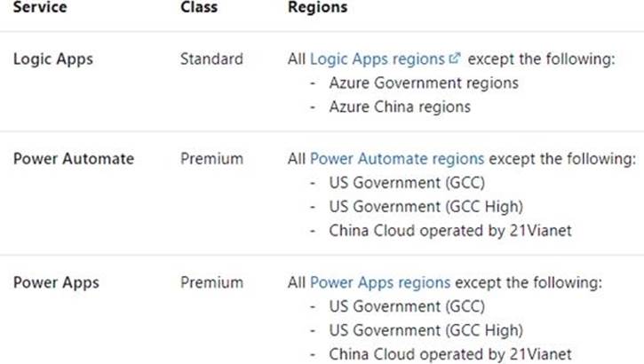Click the Premium class in Power Automate row
644x364 pixels.
click(x=211, y=159)
